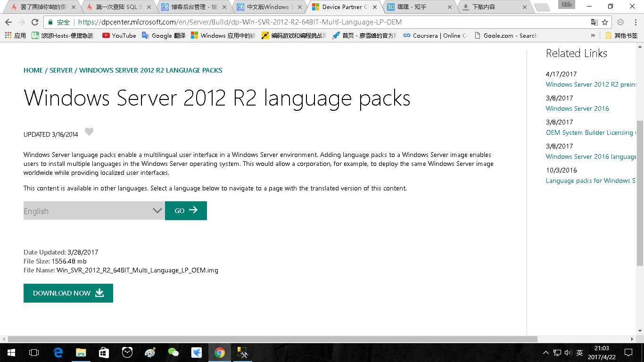The height and width of the screenshot is (362, 644).
Task: Click the hhh profile button
Action: click(566, 4)
